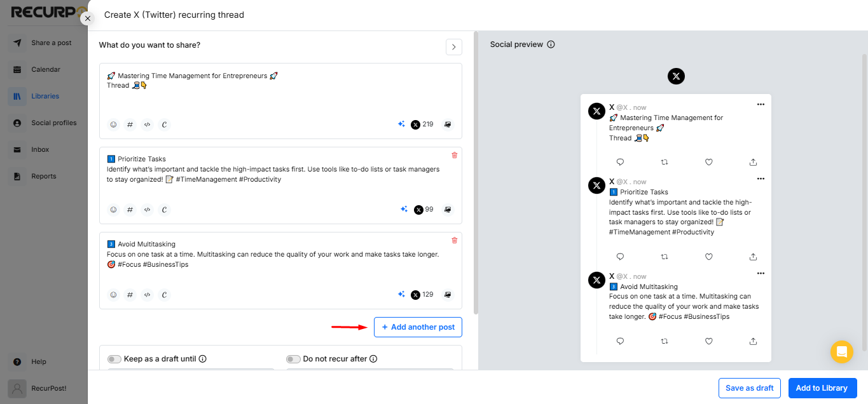Image resolution: width=868 pixels, height=404 pixels.
Task: Use AI sparkle generator on first post
Action: 401,125
